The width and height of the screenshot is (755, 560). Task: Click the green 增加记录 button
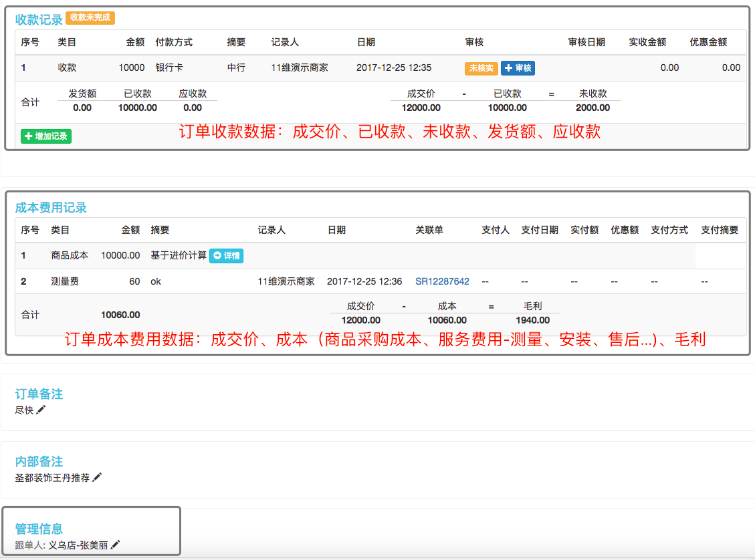coord(46,136)
